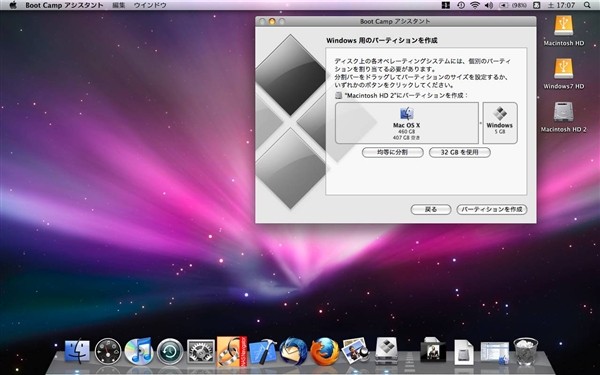Open iTunes in the Dock
Image resolution: width=600 pixels, height=375 pixels.
point(139,351)
